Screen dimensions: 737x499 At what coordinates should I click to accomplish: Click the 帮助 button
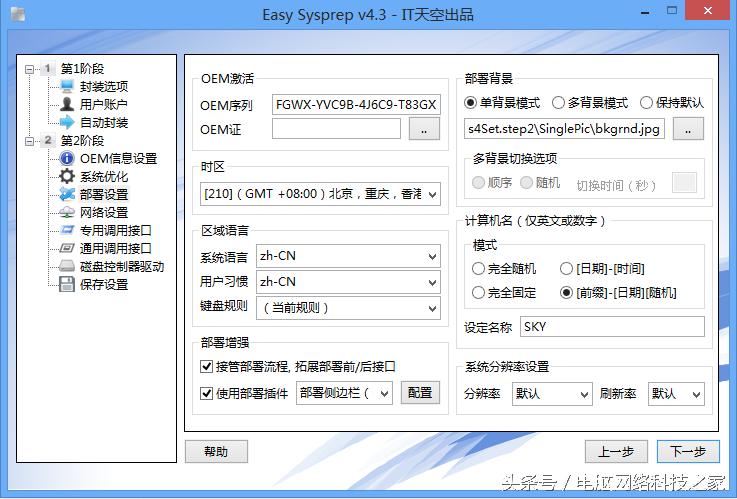point(216,452)
